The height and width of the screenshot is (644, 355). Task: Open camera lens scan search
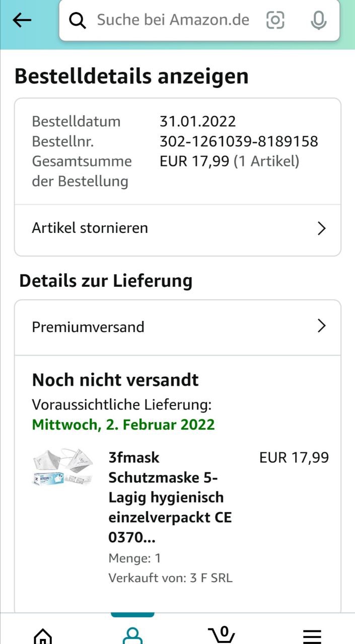coord(275,20)
